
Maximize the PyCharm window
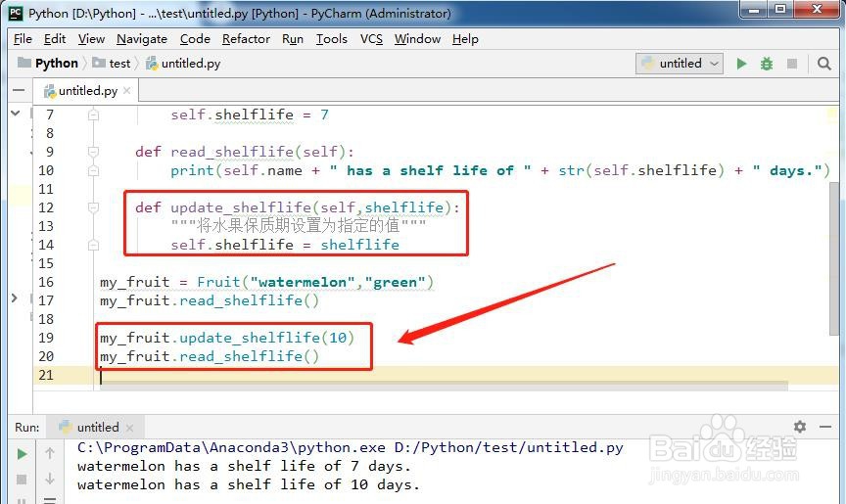coord(780,9)
